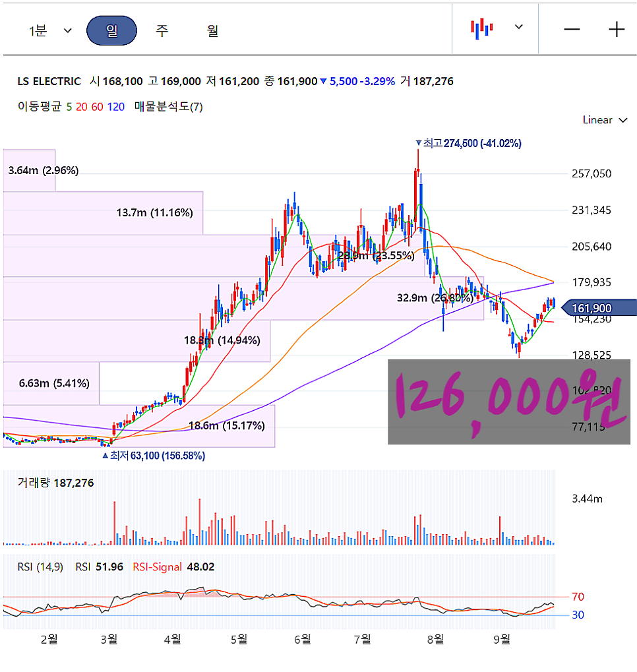Zoom out with the minus button
The height and width of the screenshot is (672, 637).
point(572,30)
